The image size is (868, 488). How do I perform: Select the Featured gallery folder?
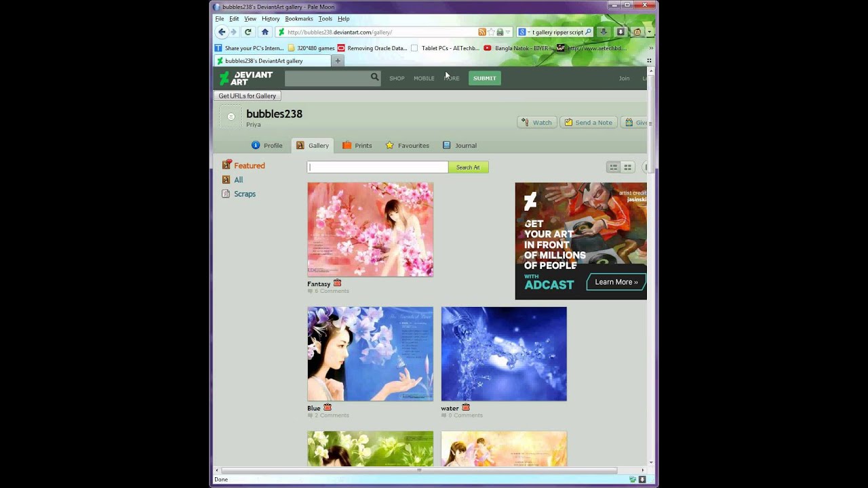click(243, 165)
